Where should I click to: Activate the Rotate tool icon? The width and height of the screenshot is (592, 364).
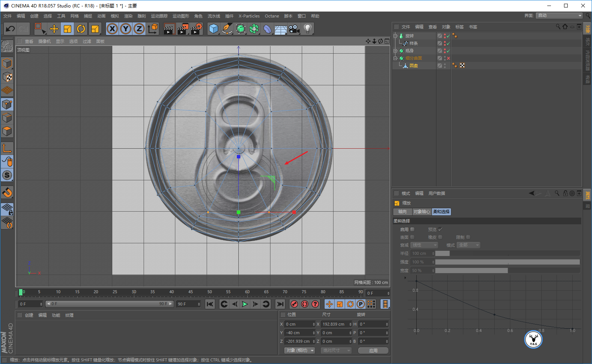(x=81, y=29)
